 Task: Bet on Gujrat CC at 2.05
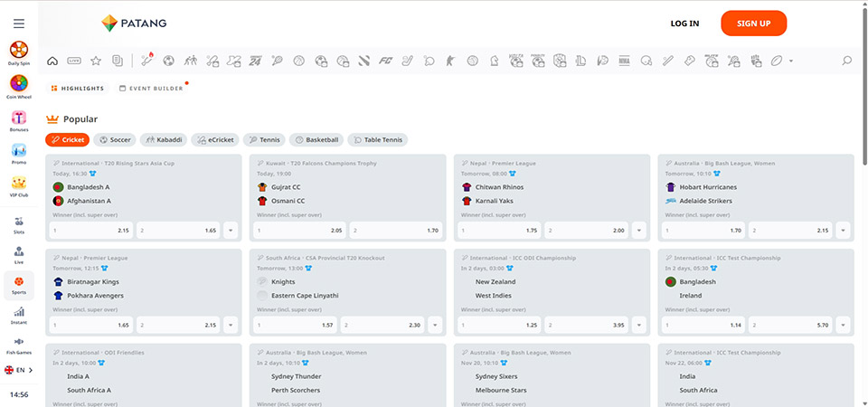tap(299, 231)
